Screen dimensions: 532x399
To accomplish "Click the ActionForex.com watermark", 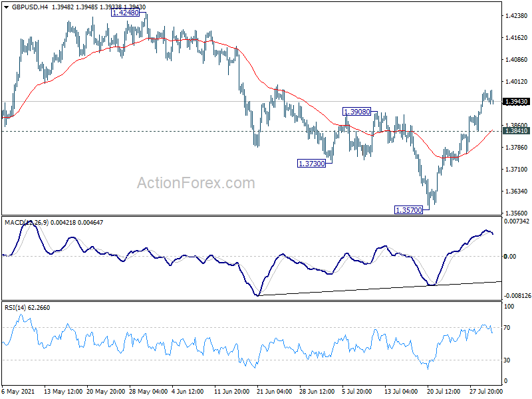I will (196, 183).
